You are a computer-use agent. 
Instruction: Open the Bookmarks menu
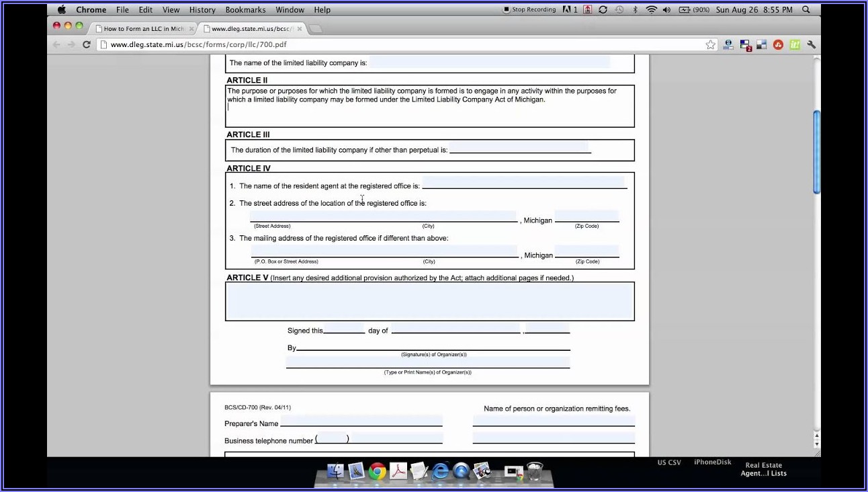tap(245, 9)
